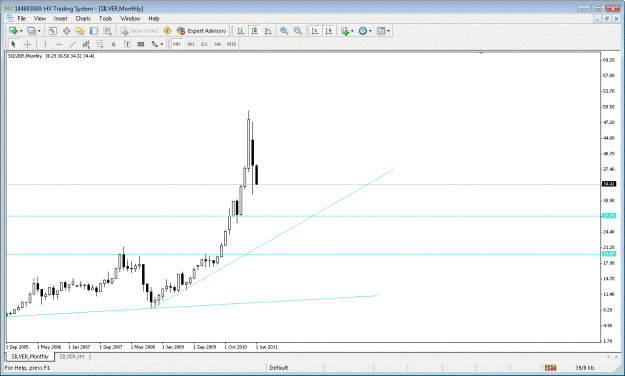Zoom out of the chart
625x376 pixels.
click(x=298, y=31)
